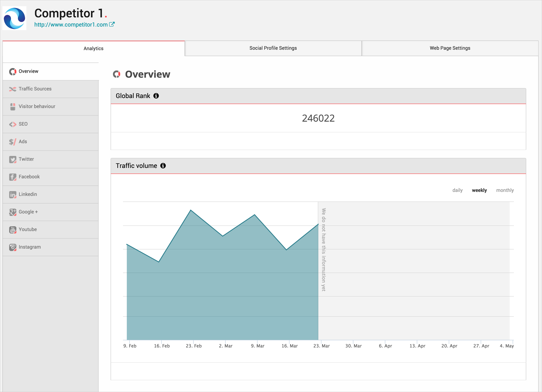
Task: Click the Twitter icon in sidebar
Action: coord(13,159)
